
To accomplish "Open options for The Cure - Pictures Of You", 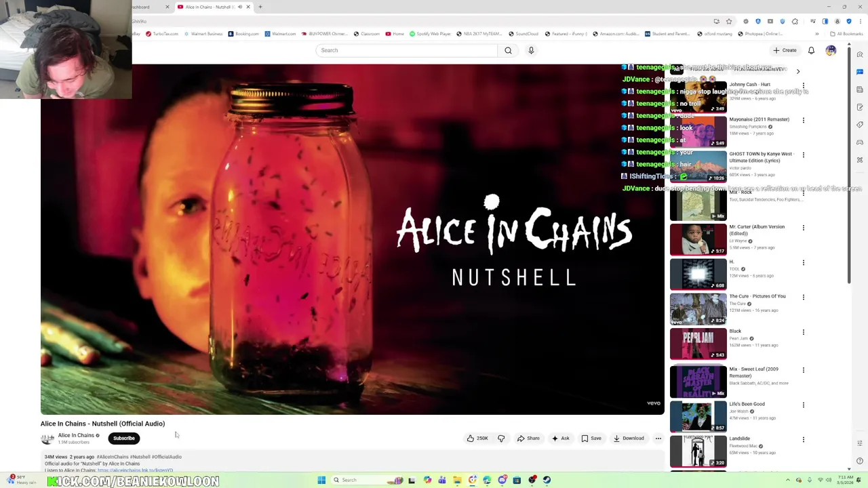I will [804, 298].
